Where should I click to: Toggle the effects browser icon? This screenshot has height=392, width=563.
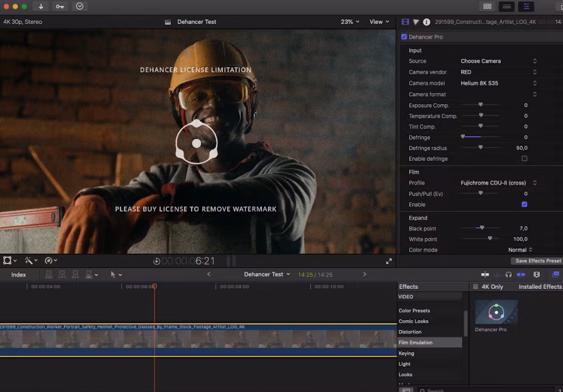click(x=555, y=274)
